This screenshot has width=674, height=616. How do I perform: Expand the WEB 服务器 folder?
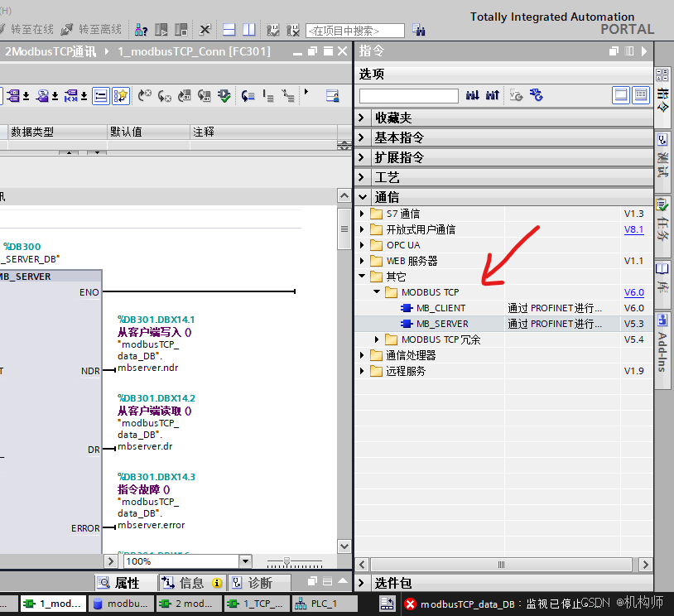[x=362, y=261]
